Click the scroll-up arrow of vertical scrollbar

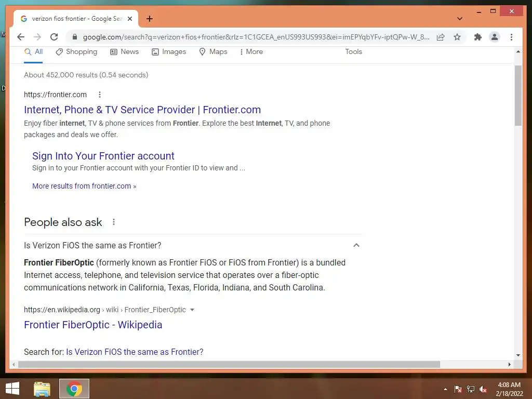(x=518, y=51)
